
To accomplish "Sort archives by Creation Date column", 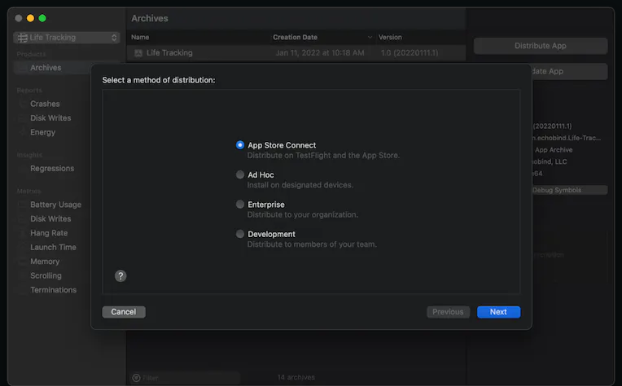I will [295, 37].
